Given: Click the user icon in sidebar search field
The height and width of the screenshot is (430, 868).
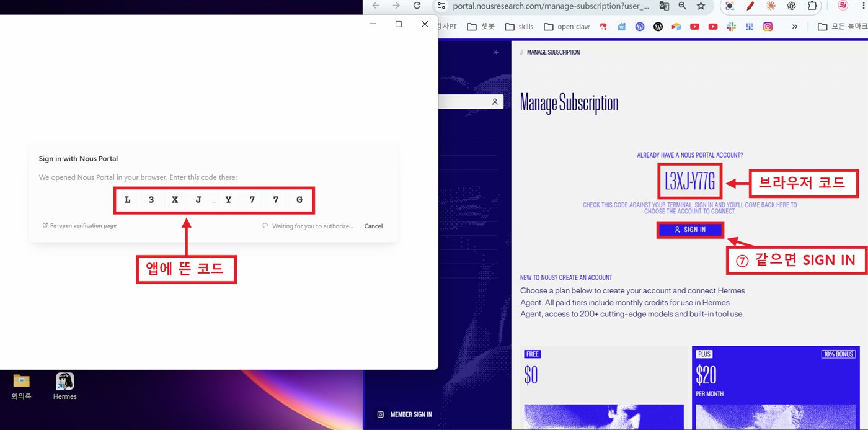Looking at the screenshot, I should click(495, 102).
